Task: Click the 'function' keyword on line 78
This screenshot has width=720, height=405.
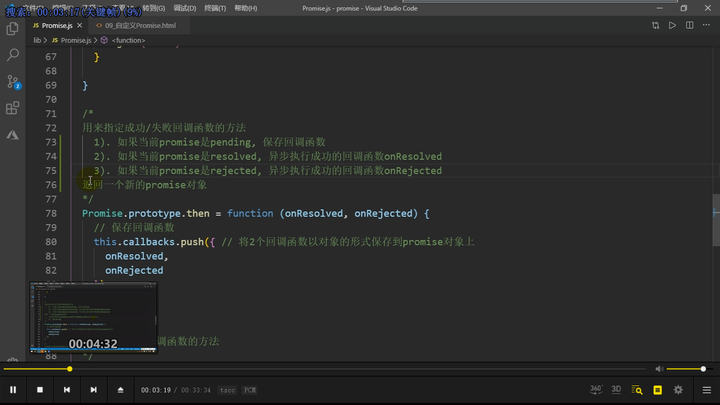Action: tap(250, 214)
